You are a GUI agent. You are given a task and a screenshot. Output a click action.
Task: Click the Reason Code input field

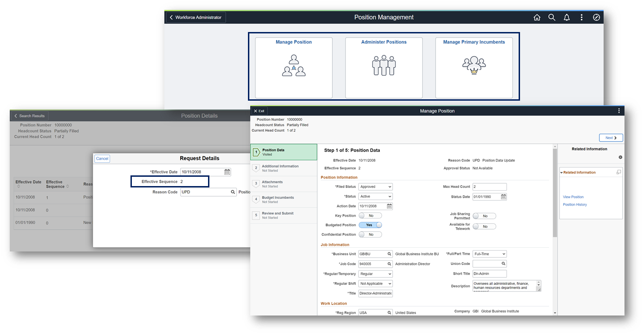[x=205, y=192]
